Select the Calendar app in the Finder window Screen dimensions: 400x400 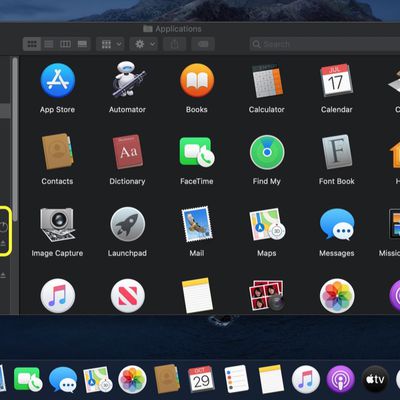pos(336,80)
